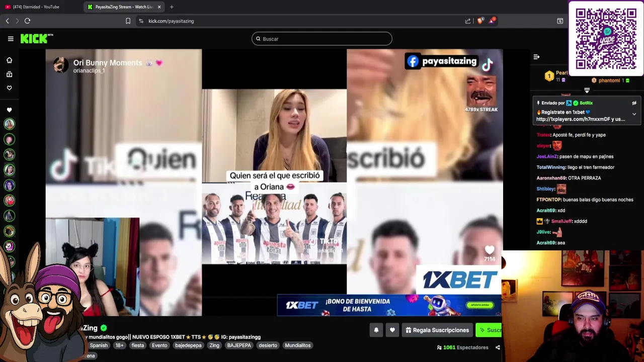Viewport: 644px width, 362px height.
Task: Select PayasitaZing Stream browser tab
Action: (124, 7)
